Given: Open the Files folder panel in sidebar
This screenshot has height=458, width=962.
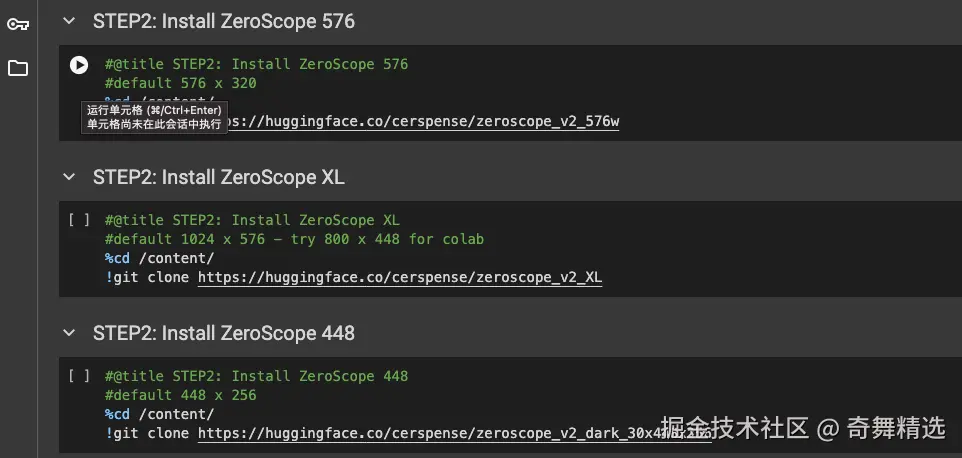Looking at the screenshot, I should pos(18,68).
